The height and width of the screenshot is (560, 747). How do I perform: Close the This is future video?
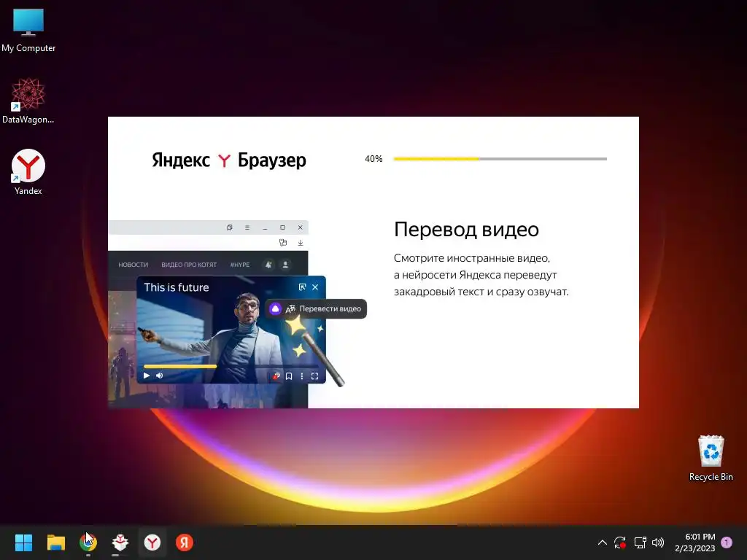tap(315, 287)
